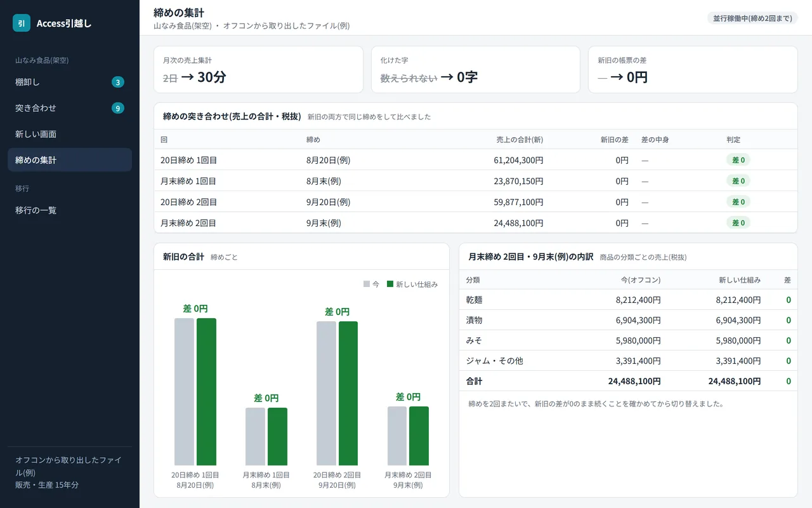
Task: Click the gray bar for 月末締め 1回目
Action: [x=255, y=437]
